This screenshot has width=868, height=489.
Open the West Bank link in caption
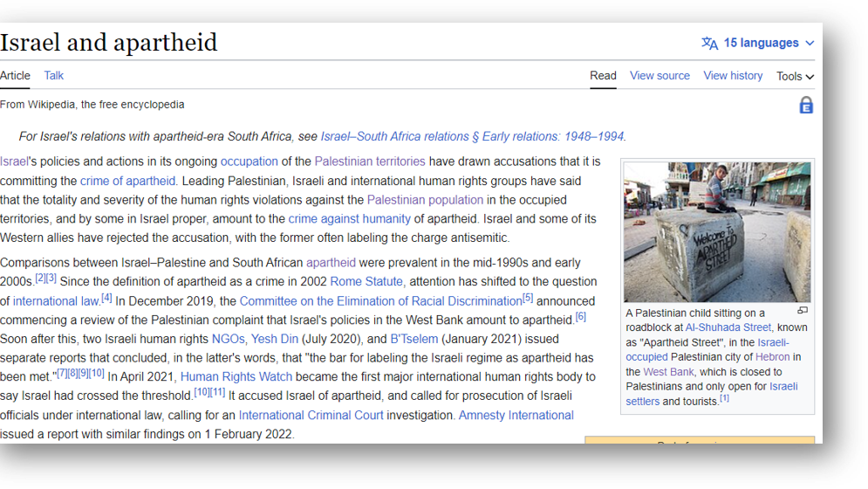pyautogui.click(x=668, y=372)
